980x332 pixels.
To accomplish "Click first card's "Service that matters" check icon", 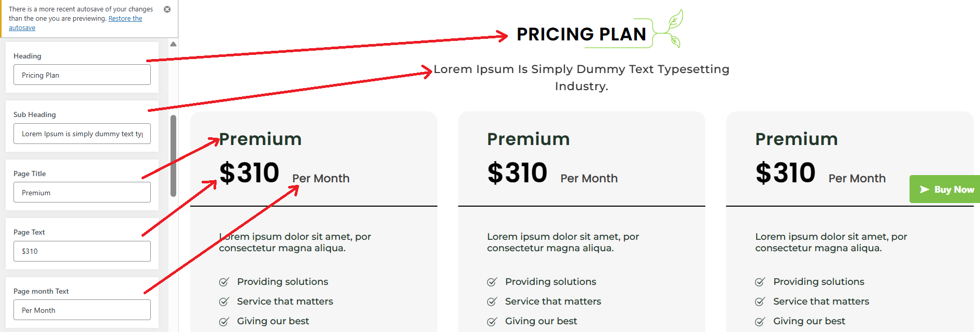I will (x=224, y=301).
